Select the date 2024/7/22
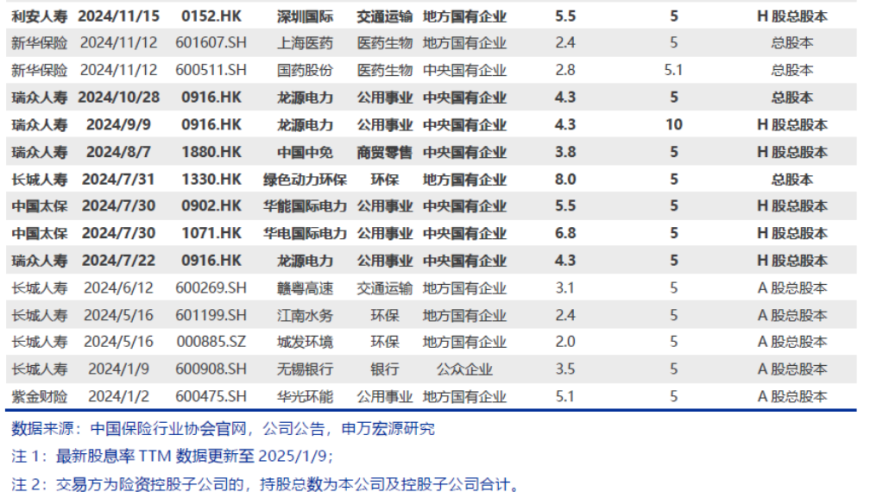 coord(119,260)
